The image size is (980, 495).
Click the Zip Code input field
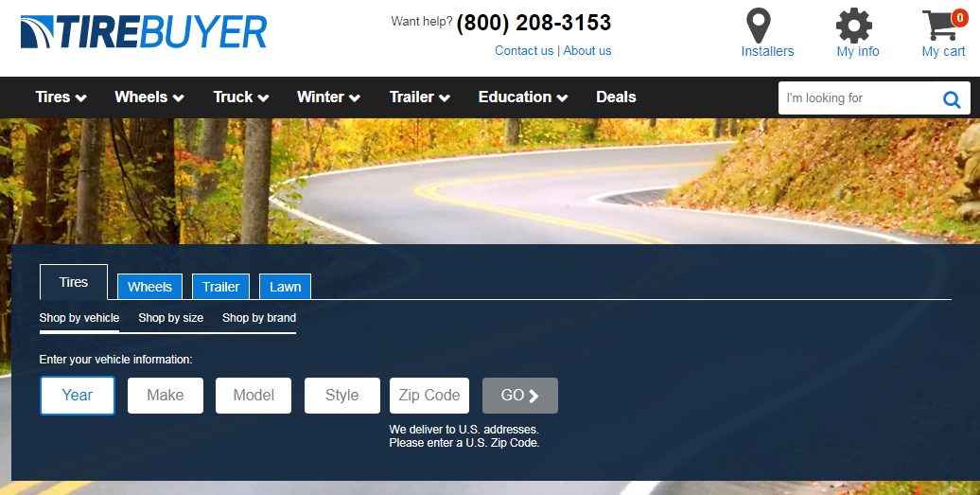[429, 395]
